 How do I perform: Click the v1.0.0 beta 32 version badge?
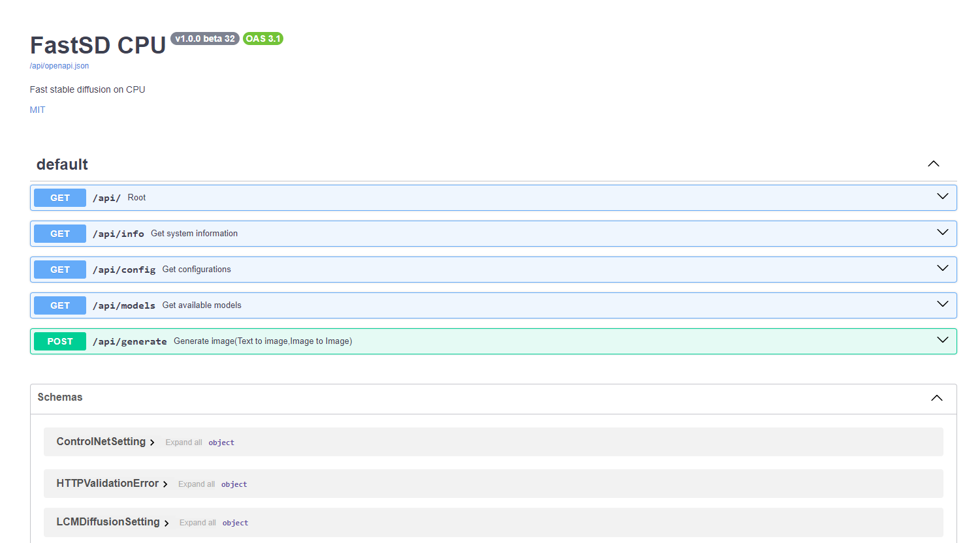(x=204, y=39)
